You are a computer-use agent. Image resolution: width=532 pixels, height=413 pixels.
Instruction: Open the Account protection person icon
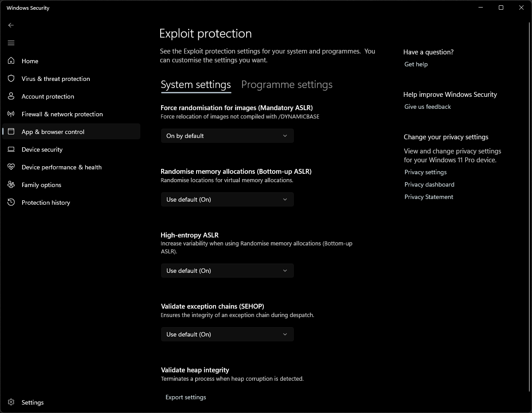[x=12, y=96]
